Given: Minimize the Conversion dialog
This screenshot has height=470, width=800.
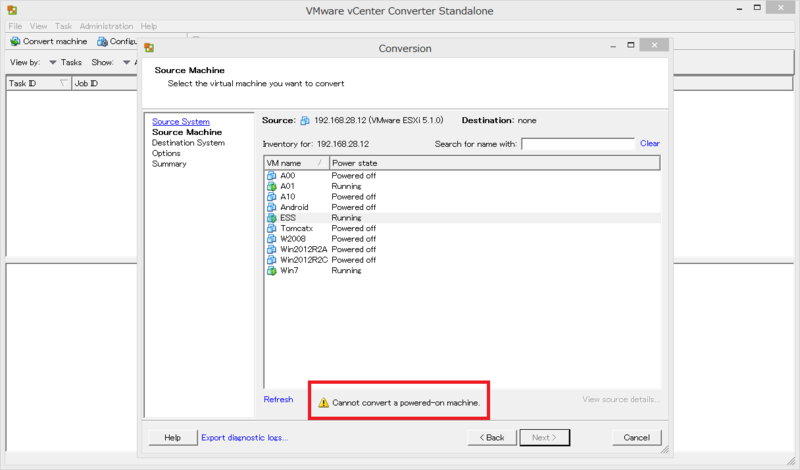Looking at the screenshot, I should 613,46.
